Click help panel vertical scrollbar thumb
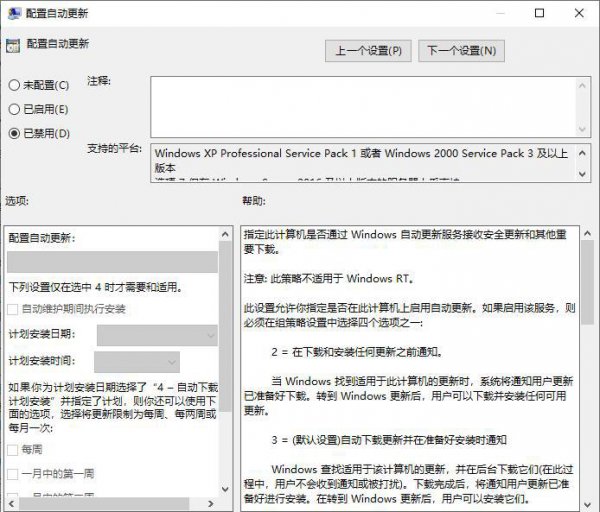Screen dimensions: 600x512 point(587,282)
